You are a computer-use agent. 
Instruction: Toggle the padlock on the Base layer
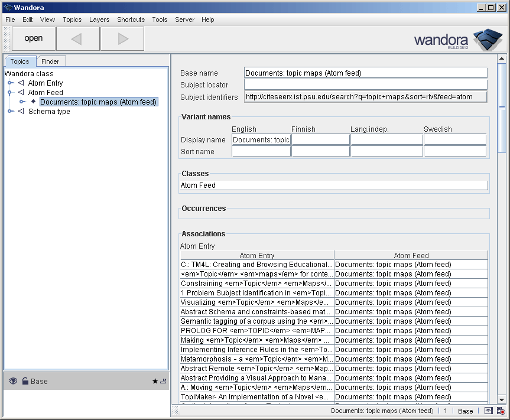pos(25,382)
